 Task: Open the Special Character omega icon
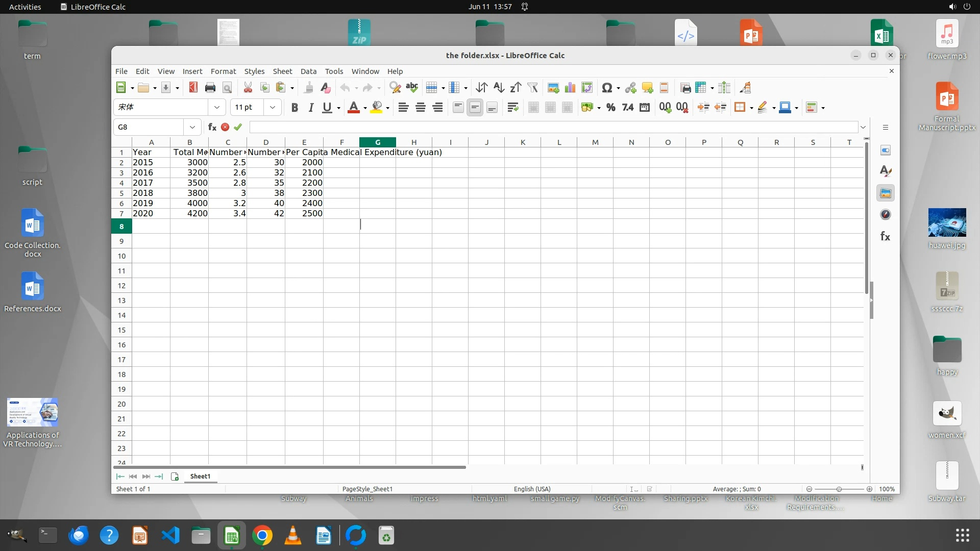(x=606, y=88)
